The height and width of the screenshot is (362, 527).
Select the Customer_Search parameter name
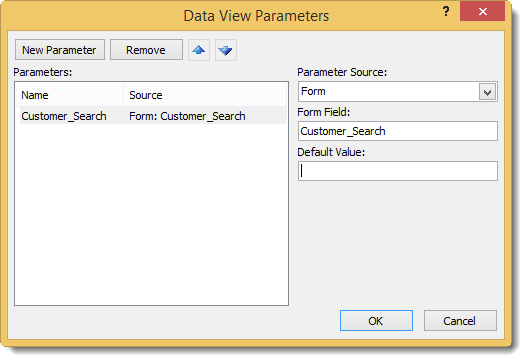64,116
